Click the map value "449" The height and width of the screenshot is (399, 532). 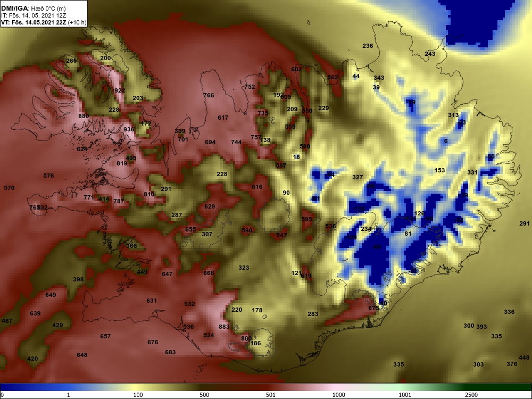click(142, 272)
